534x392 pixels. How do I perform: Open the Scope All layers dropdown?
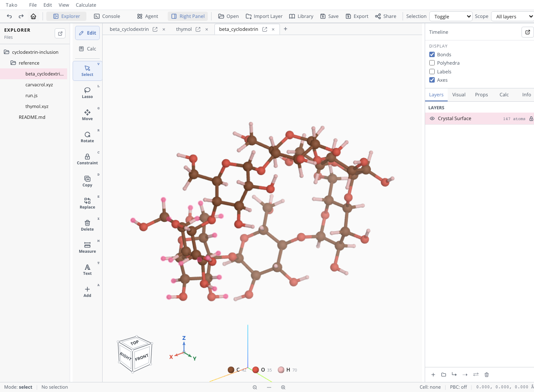tap(513, 16)
